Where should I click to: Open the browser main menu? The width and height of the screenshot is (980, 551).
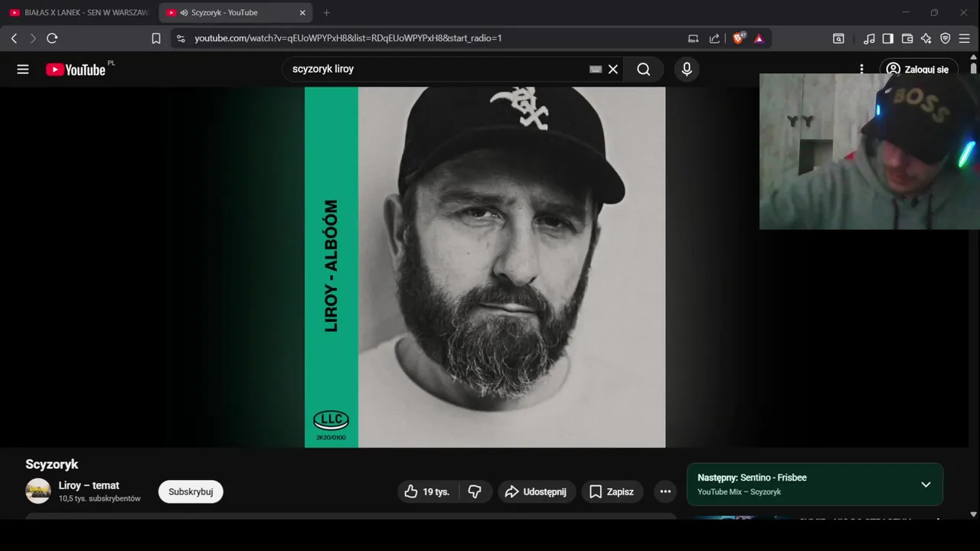point(965,38)
